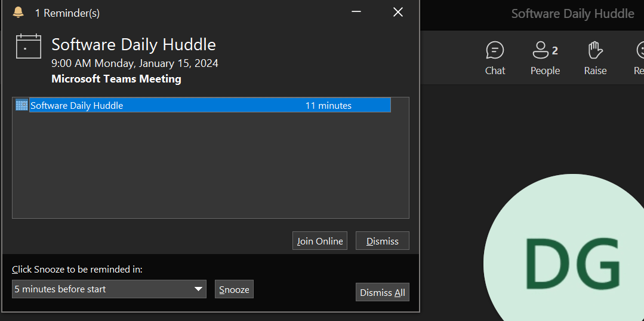The image size is (644, 321).
Task: Open the People panel in the Teams meeting
Action: [x=545, y=59]
